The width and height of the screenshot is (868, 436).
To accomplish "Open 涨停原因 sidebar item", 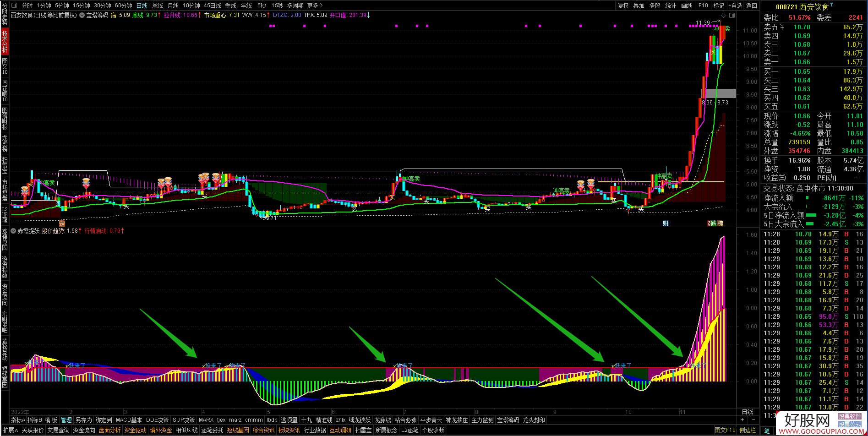I will pyautogui.click(x=5, y=240).
